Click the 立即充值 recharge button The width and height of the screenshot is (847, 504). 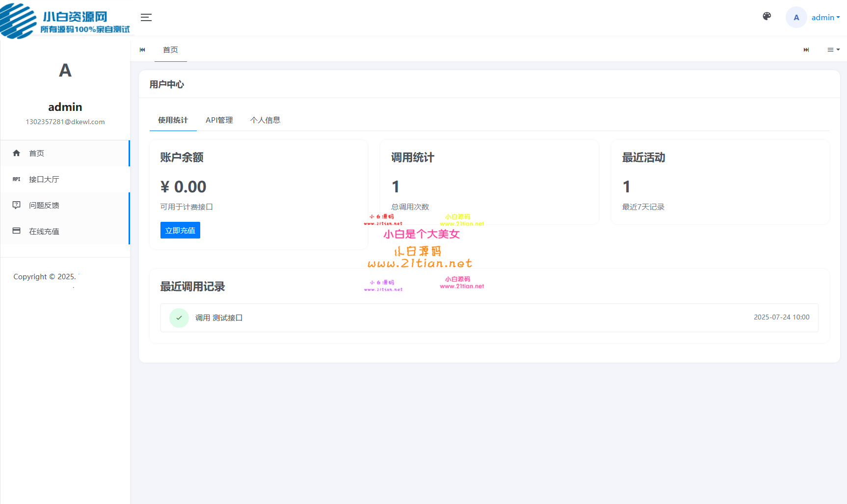tap(180, 230)
